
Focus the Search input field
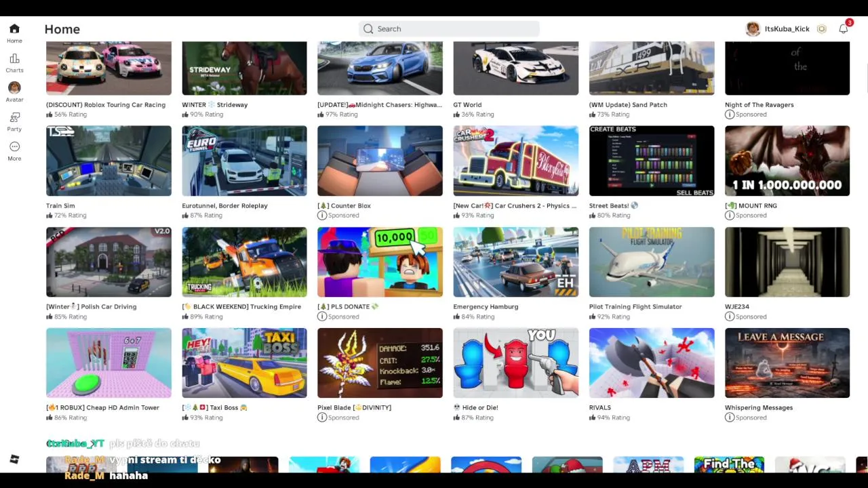coord(449,28)
